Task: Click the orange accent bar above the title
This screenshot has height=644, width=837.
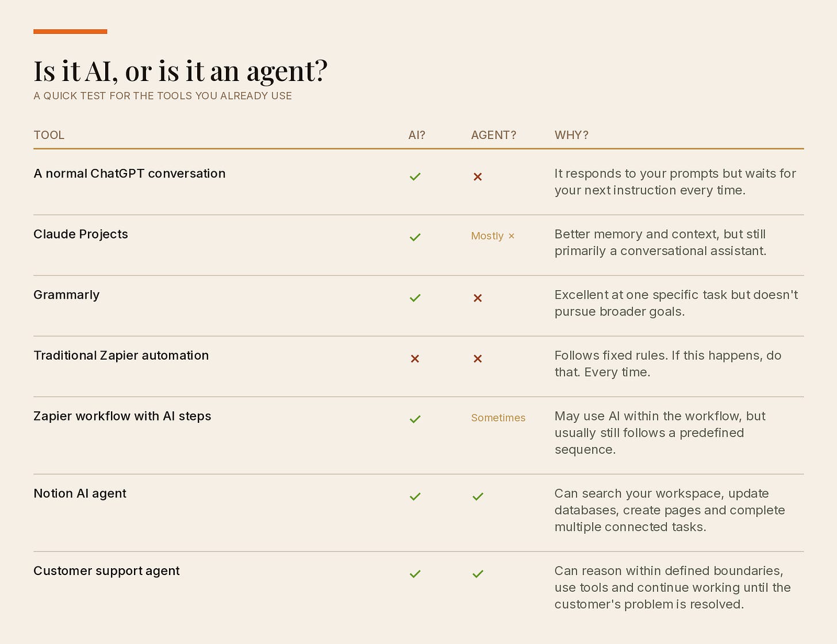Action: pos(70,32)
